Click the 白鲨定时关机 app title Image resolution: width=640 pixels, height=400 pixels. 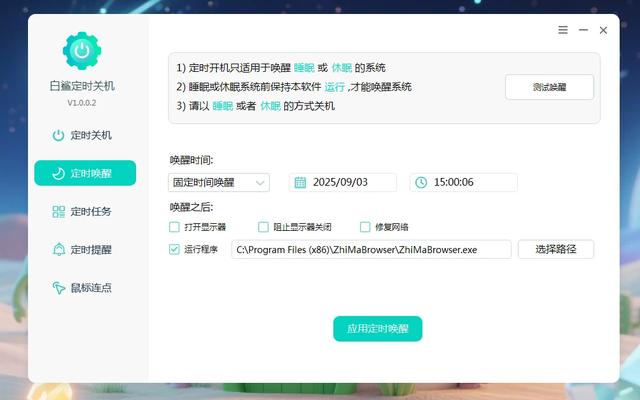(82, 86)
